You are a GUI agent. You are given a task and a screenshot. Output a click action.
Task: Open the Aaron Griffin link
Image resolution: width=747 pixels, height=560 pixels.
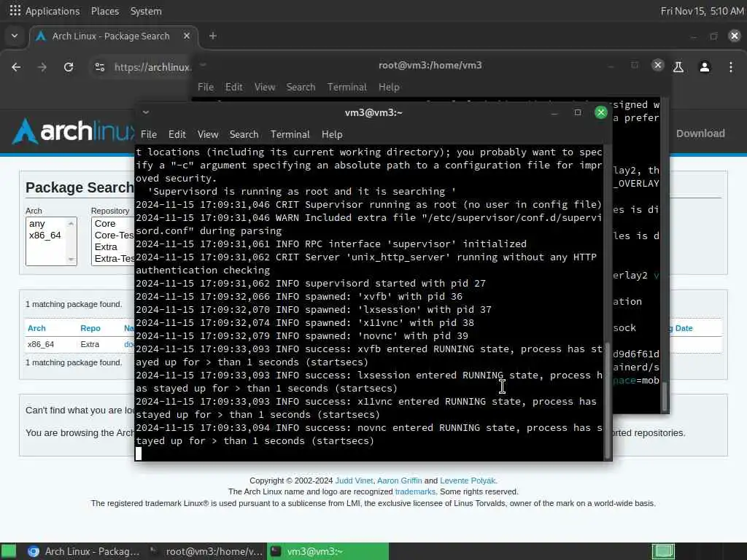click(x=399, y=481)
